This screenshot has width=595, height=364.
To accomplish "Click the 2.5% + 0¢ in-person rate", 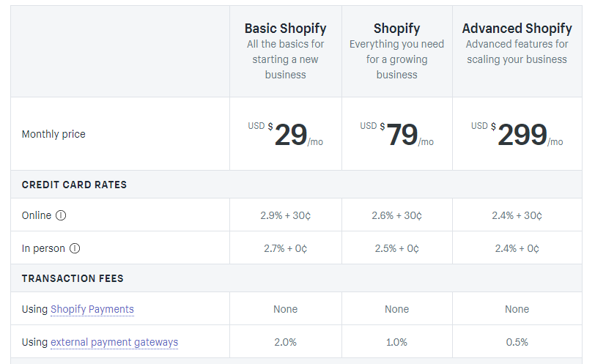I will pos(397,249).
